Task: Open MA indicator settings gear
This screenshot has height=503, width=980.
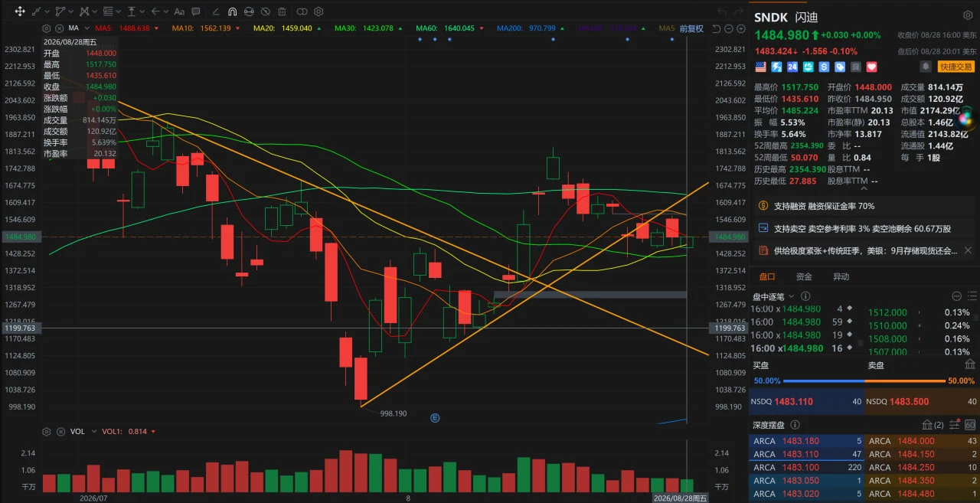Action: coord(46,28)
